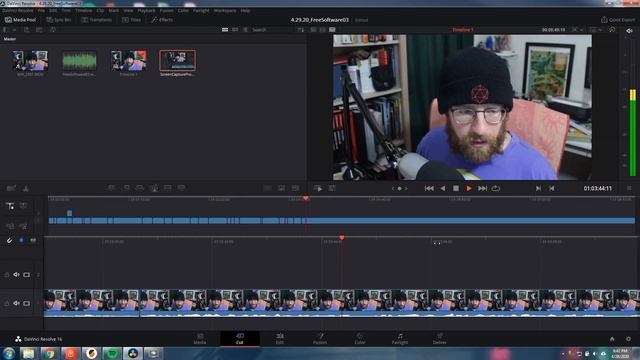Click the import media icon
The height and width of the screenshot is (360, 640).
pyautogui.click(x=27, y=30)
